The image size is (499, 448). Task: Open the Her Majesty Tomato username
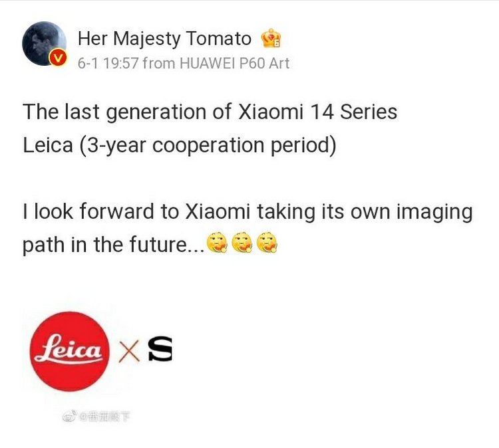164,39
